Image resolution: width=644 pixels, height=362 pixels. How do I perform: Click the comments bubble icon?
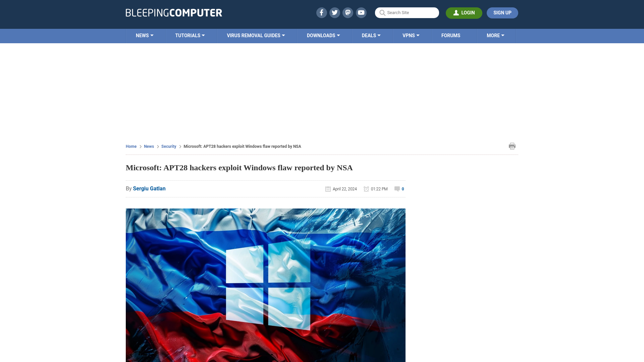(397, 189)
